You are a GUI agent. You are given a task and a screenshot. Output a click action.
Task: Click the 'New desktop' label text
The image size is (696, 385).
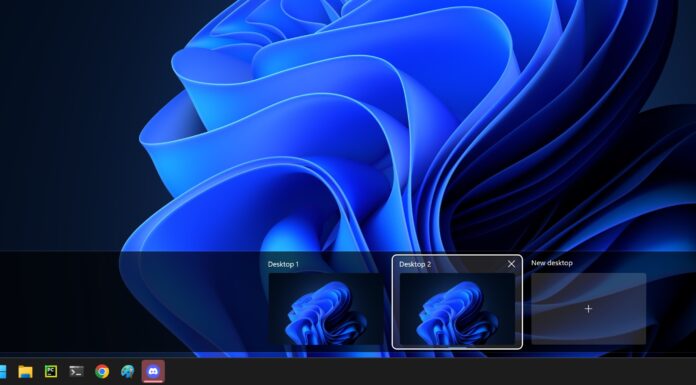[x=552, y=263]
